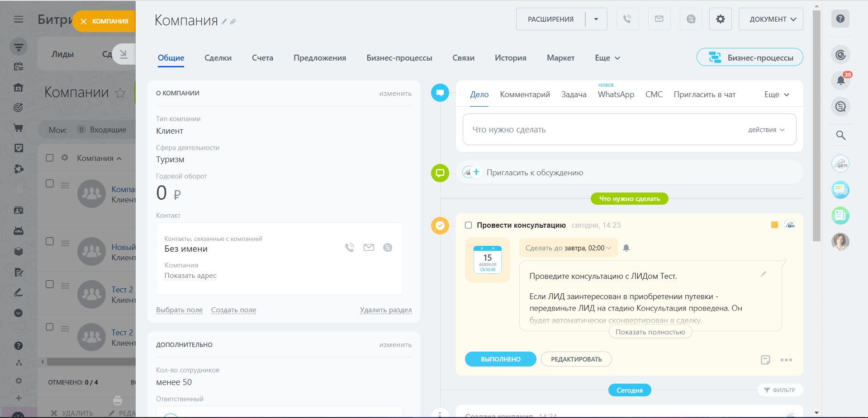Open the 'ДОКУМЕНТ' dropdown
Viewport: 868px width, 418px height.
(770, 19)
